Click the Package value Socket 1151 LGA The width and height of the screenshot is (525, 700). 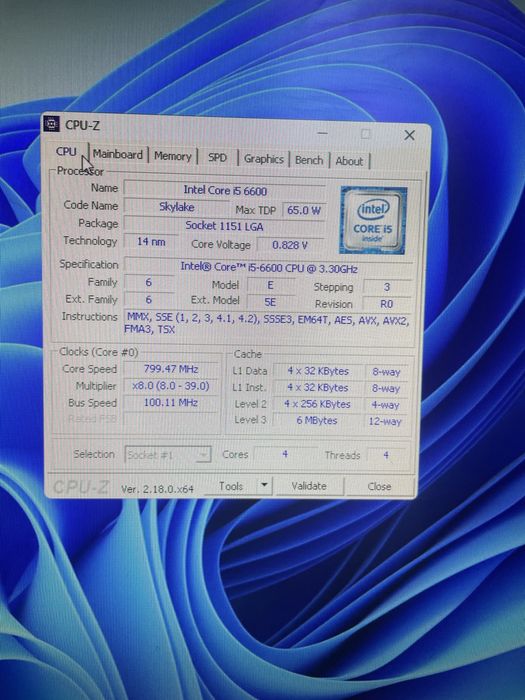coord(225,226)
